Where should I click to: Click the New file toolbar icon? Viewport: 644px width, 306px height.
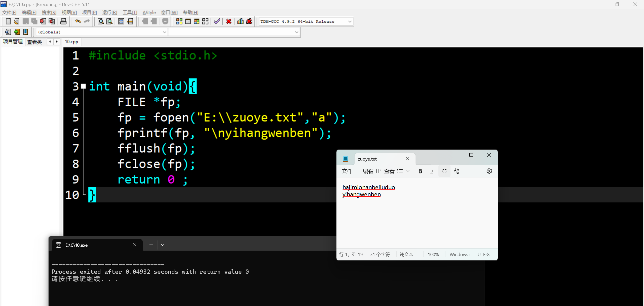click(x=8, y=21)
